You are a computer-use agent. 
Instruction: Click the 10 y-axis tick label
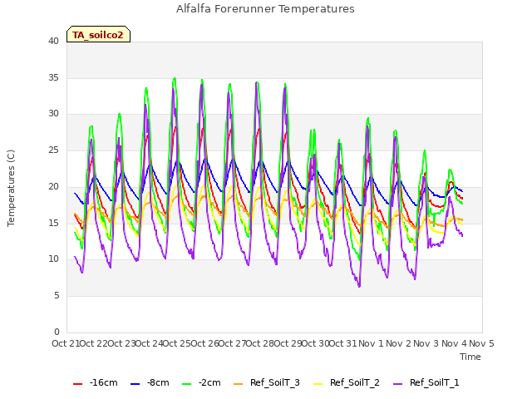pyautogui.click(x=53, y=259)
